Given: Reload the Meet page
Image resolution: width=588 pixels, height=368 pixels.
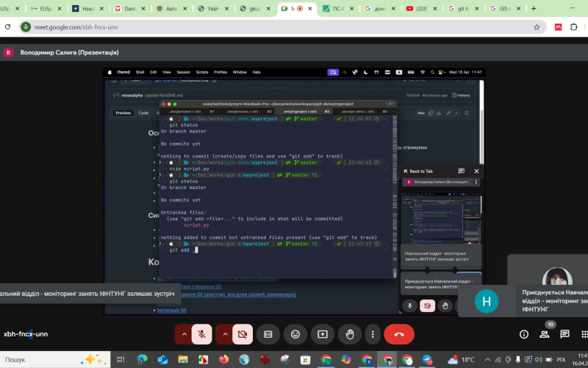Looking at the screenshot, I should (7, 27).
